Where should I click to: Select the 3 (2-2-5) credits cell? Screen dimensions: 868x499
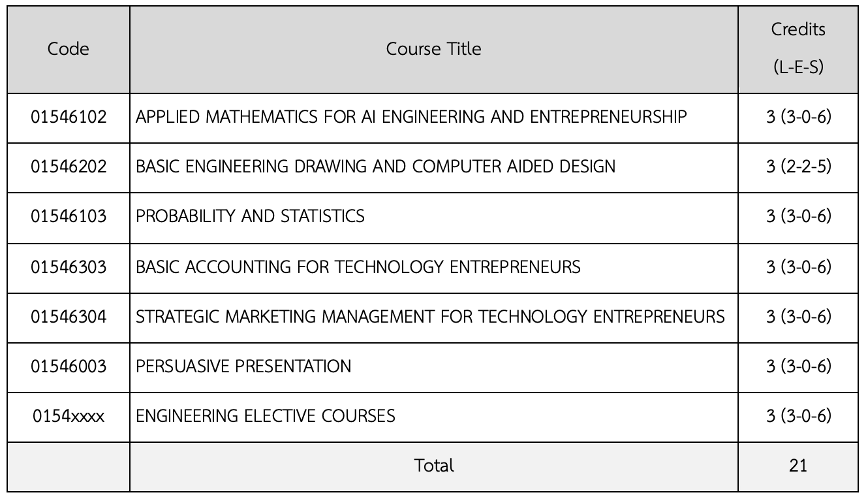798,167
